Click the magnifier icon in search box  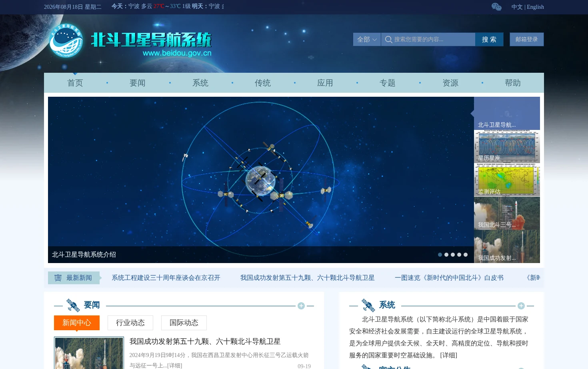click(388, 40)
